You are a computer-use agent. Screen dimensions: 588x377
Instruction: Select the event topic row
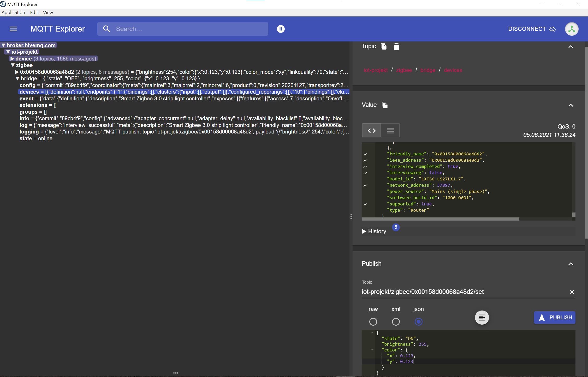184,99
